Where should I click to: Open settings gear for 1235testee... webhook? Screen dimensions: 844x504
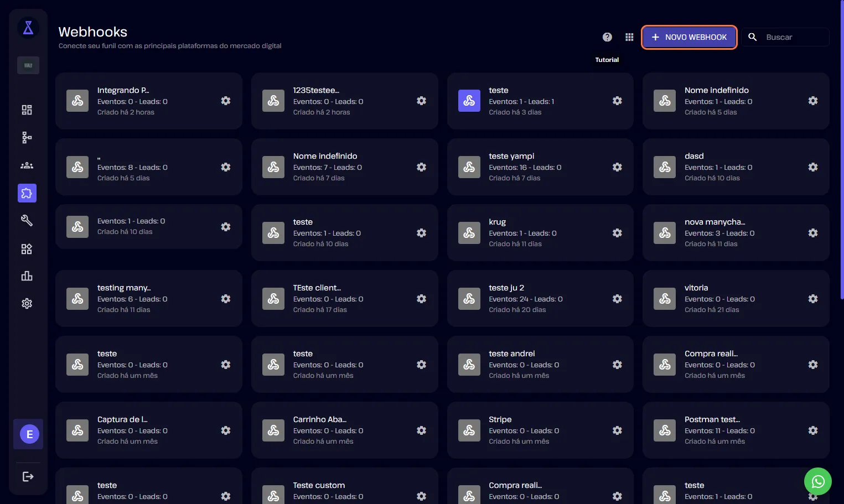(x=422, y=101)
